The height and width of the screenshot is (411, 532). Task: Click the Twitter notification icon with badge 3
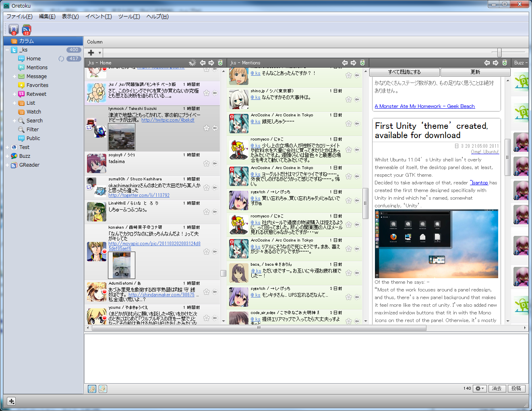[x=14, y=29]
